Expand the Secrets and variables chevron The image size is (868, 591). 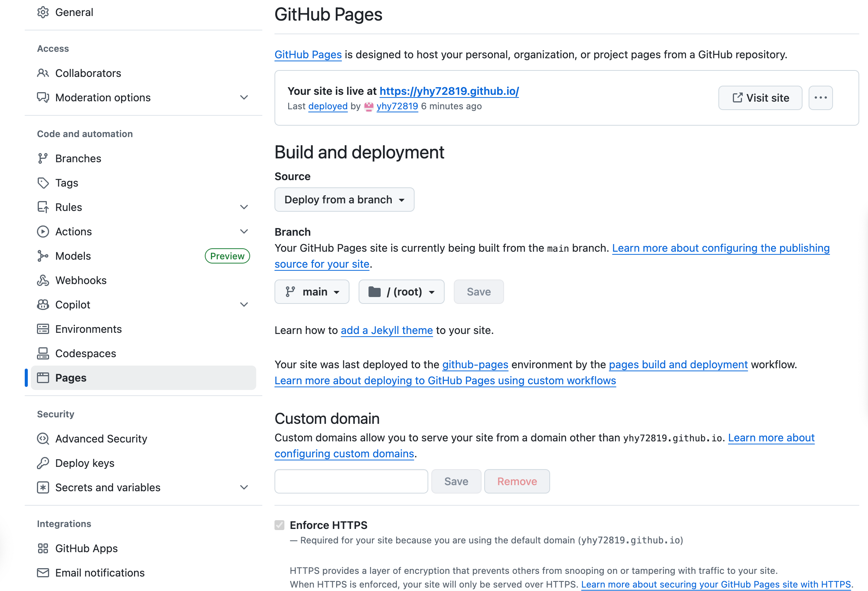(244, 487)
